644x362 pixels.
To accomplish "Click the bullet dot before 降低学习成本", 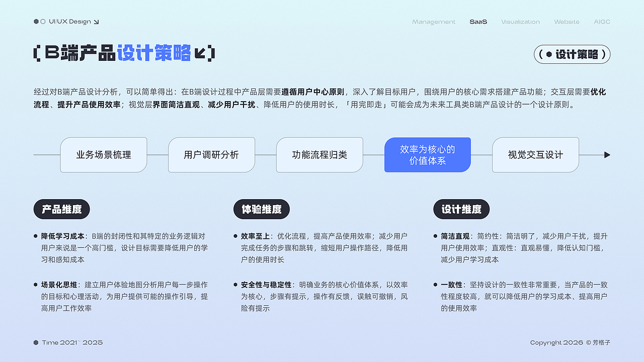I will [x=36, y=235].
